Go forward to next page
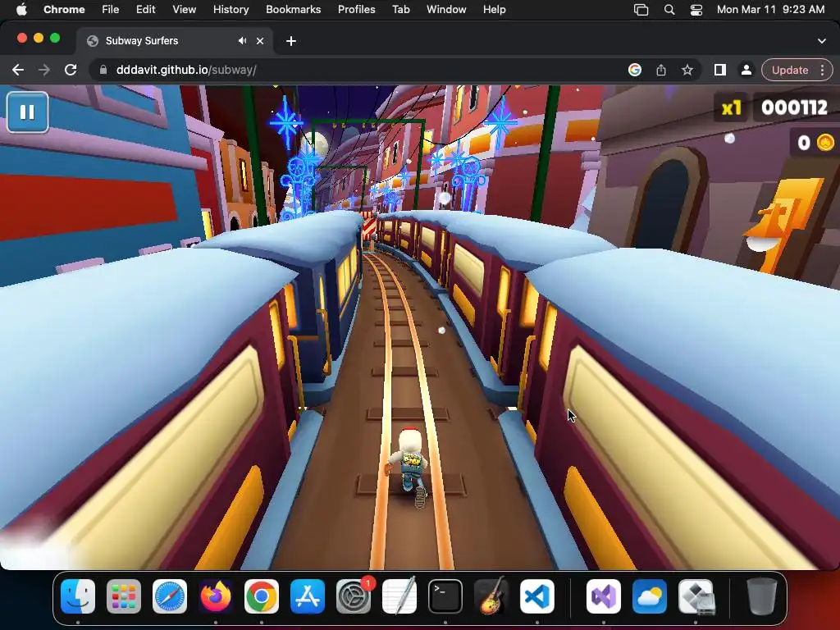Screen dimensions: 840x630 [44, 70]
